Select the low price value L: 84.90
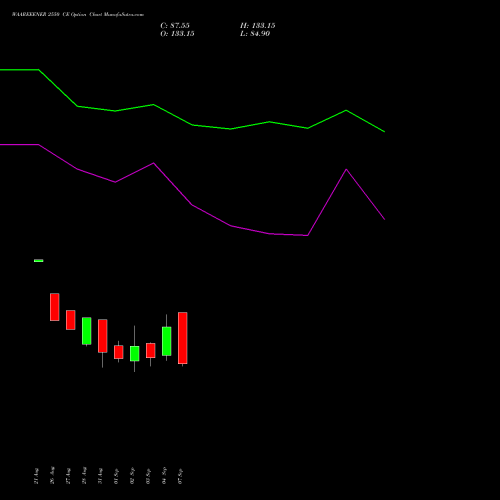The height and width of the screenshot is (500, 500). tap(255, 34)
